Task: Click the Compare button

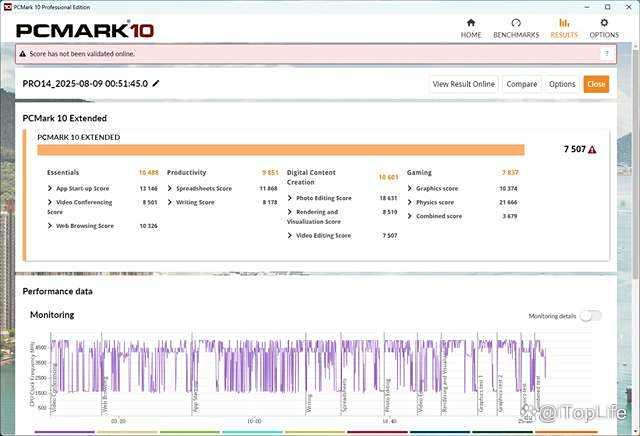Action: [522, 84]
